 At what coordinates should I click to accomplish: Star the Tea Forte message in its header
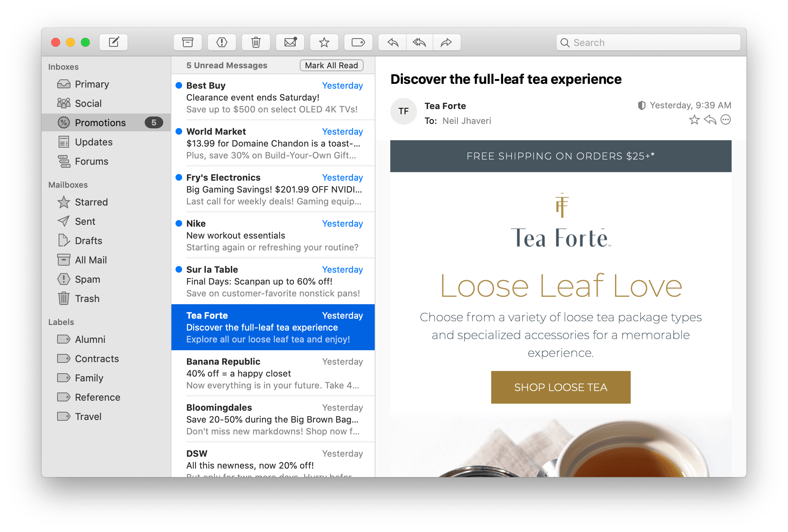click(693, 119)
